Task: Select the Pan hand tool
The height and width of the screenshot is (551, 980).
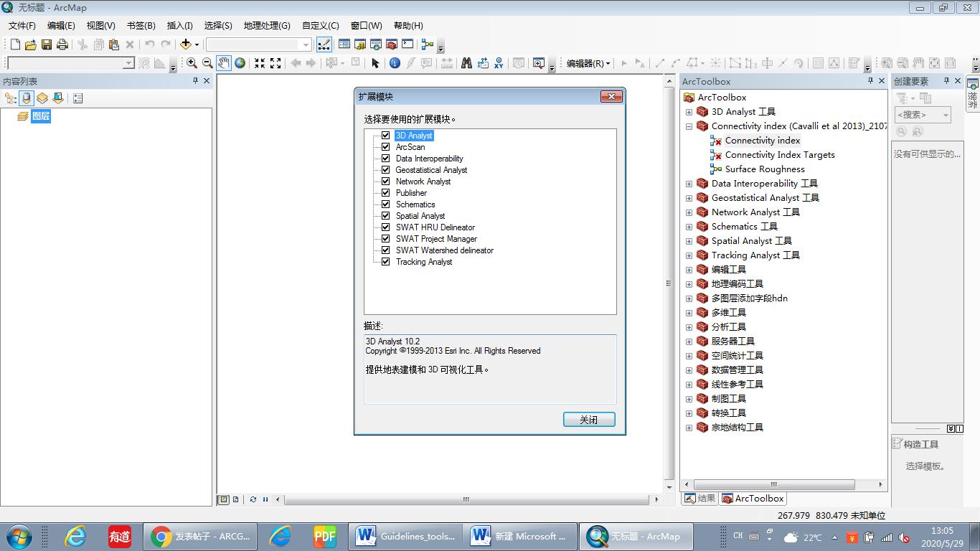Action: pos(224,63)
